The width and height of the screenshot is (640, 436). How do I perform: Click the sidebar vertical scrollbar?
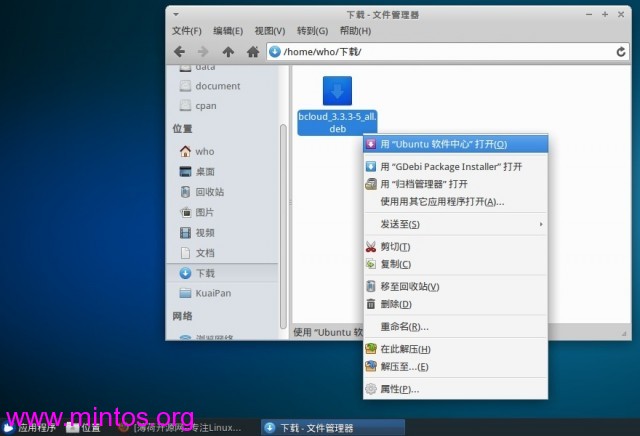283,227
